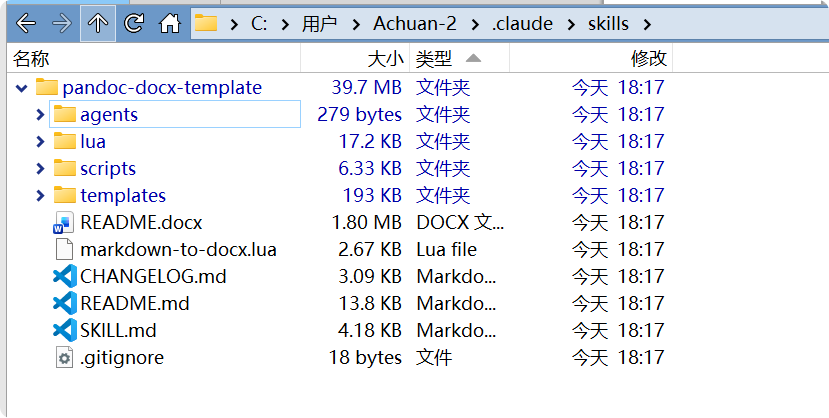Image resolution: width=829 pixels, height=418 pixels.
Task: Click the VS Code icon of CHANGELOG.md
Action: 65,276
